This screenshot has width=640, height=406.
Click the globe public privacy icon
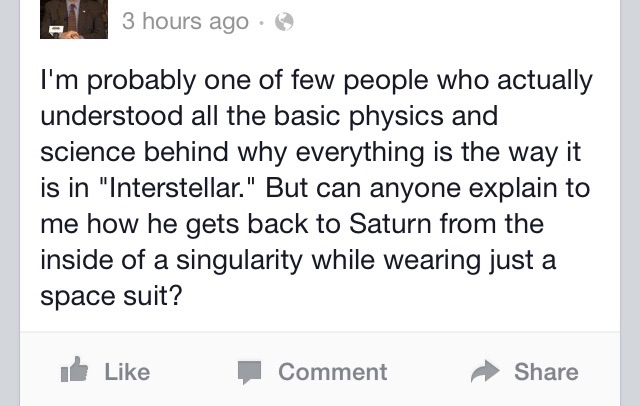point(284,22)
